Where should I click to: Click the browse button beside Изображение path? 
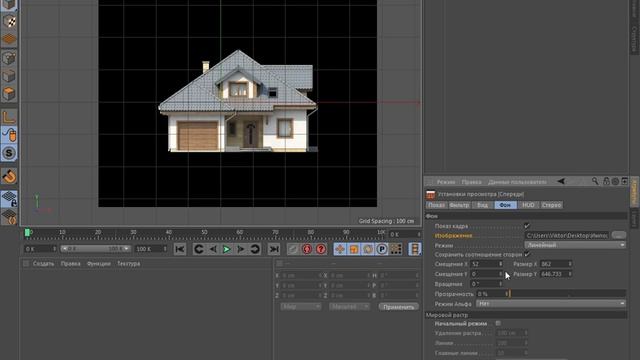[619, 235]
